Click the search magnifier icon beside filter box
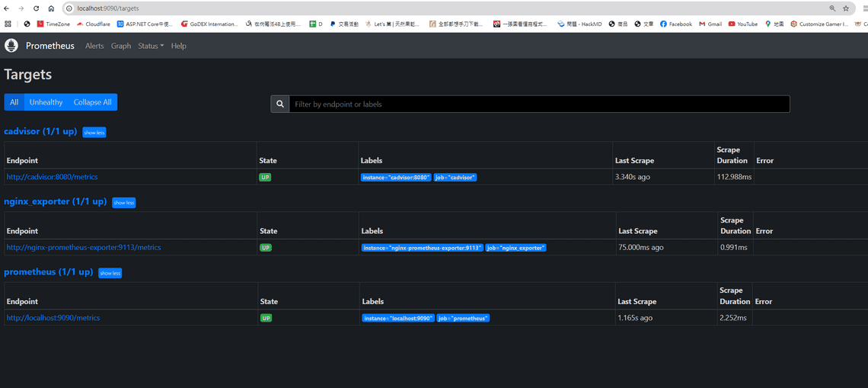Screen dimensions: 868x388 click(x=280, y=104)
